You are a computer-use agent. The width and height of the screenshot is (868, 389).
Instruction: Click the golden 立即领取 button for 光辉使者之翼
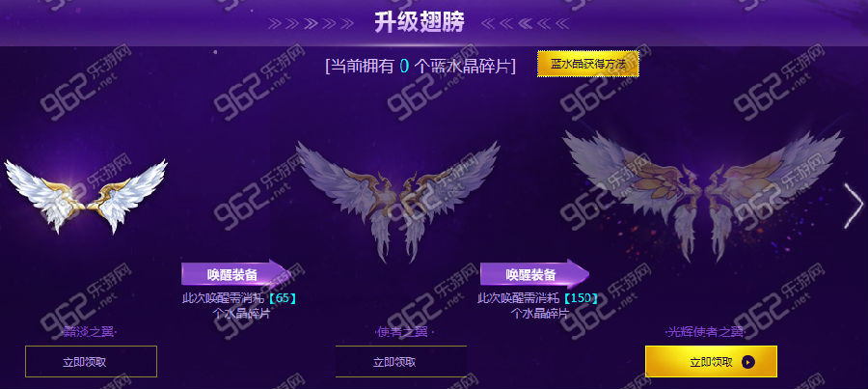point(712,362)
